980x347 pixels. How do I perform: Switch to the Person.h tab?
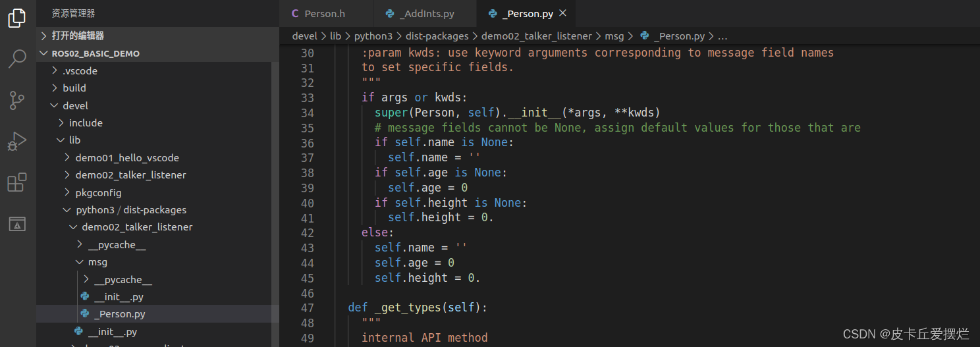326,13
